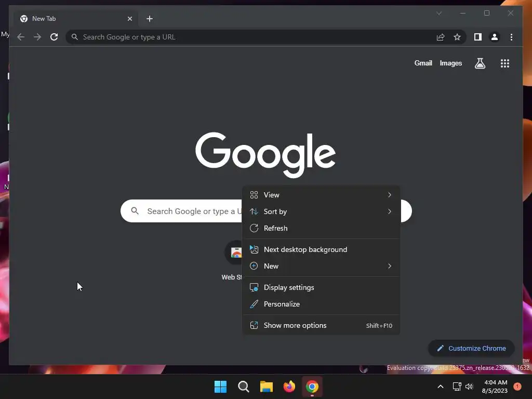Reload the page with the refresh icon
This screenshot has height=399, width=532.
click(54, 37)
